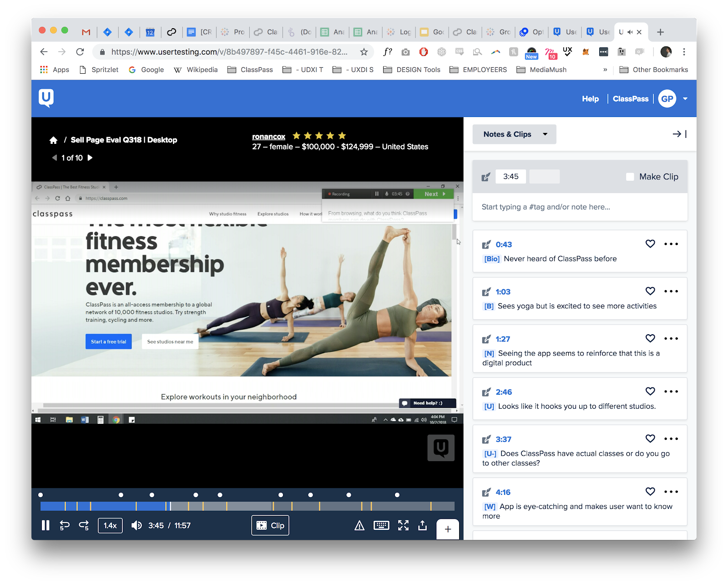The height and width of the screenshot is (585, 728).
Task: Edit the 2:46 note icon
Action: pyautogui.click(x=486, y=392)
